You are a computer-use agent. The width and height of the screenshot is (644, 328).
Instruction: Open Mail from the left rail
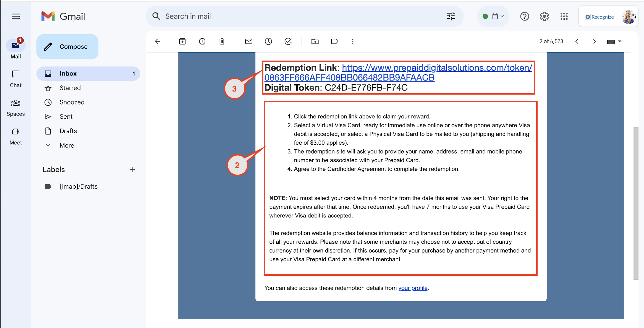[16, 49]
